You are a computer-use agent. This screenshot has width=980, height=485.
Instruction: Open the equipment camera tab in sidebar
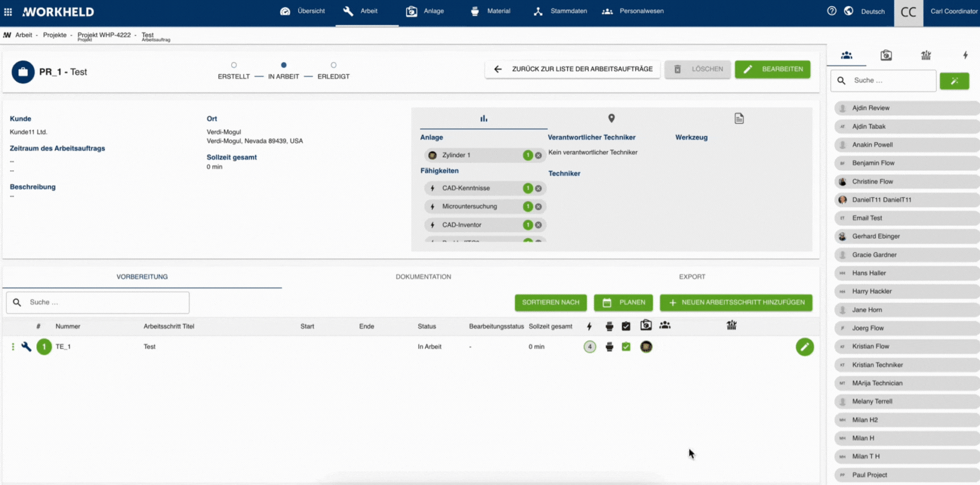coord(886,55)
